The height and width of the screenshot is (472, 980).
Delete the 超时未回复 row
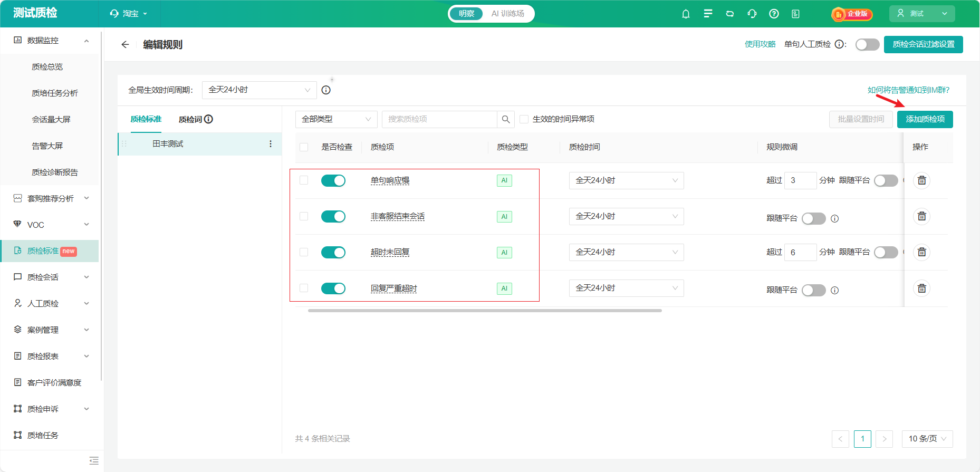[921, 252]
